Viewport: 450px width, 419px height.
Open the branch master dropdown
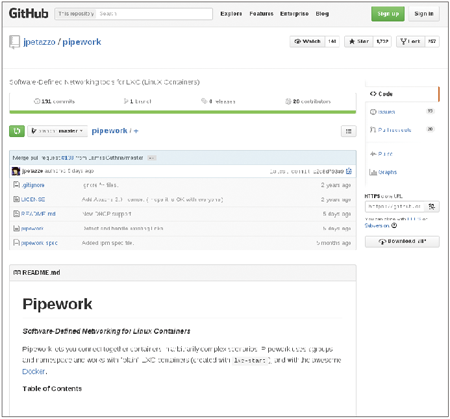57,131
